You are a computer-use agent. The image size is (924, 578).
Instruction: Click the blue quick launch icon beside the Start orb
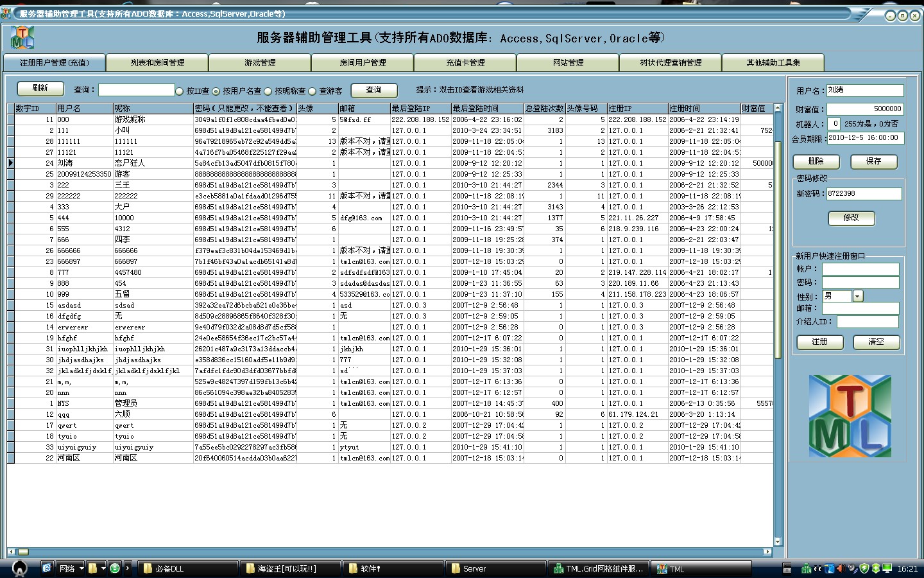(x=47, y=568)
